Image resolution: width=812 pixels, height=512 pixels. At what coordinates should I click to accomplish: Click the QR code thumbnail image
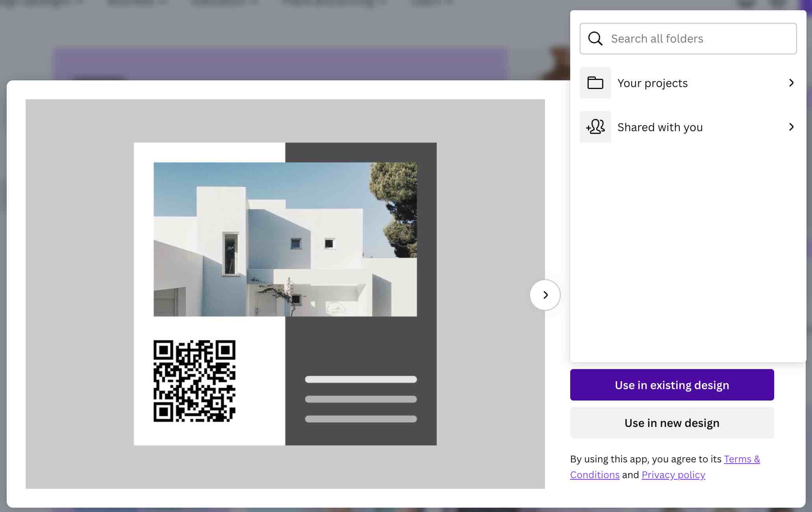tap(194, 380)
